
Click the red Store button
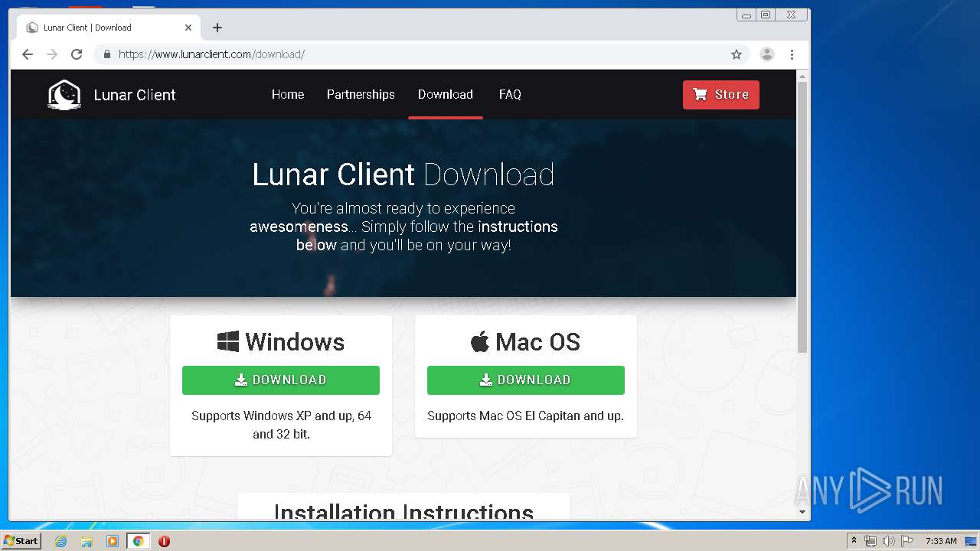click(721, 95)
